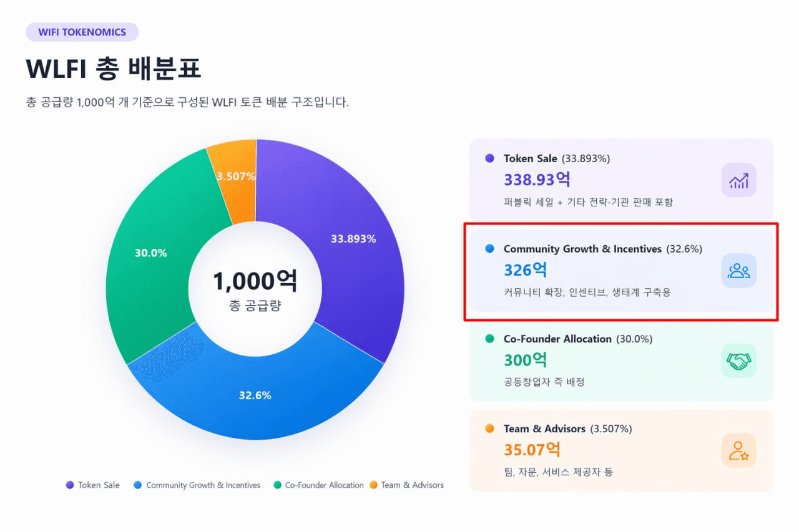Viewport: 799px width, 532px height.
Task: Click the Community Growth & Incentives card title
Action: pyautogui.click(x=582, y=249)
